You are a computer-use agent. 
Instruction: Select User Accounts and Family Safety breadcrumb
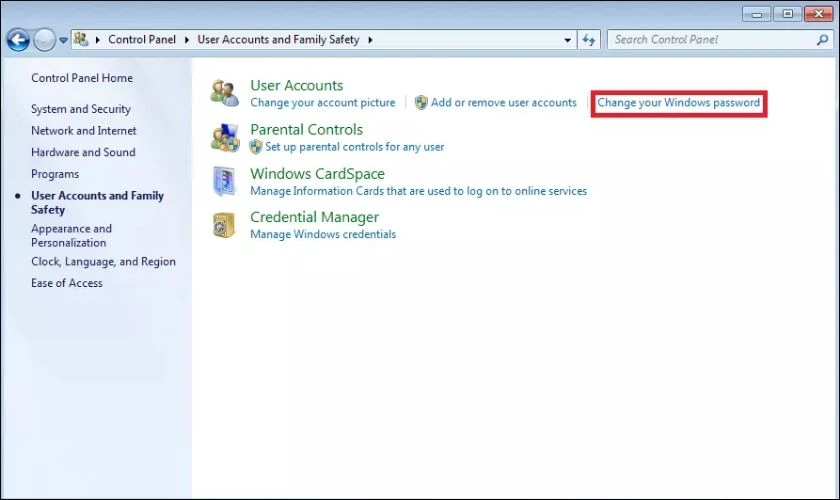278,40
